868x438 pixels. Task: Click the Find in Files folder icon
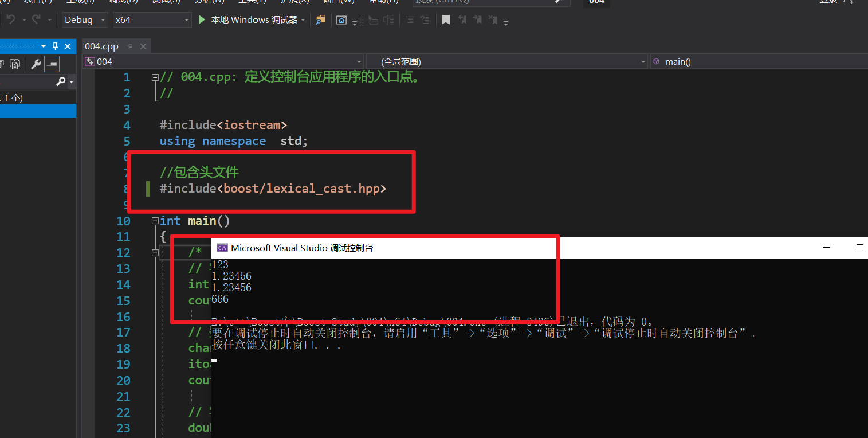(x=321, y=20)
